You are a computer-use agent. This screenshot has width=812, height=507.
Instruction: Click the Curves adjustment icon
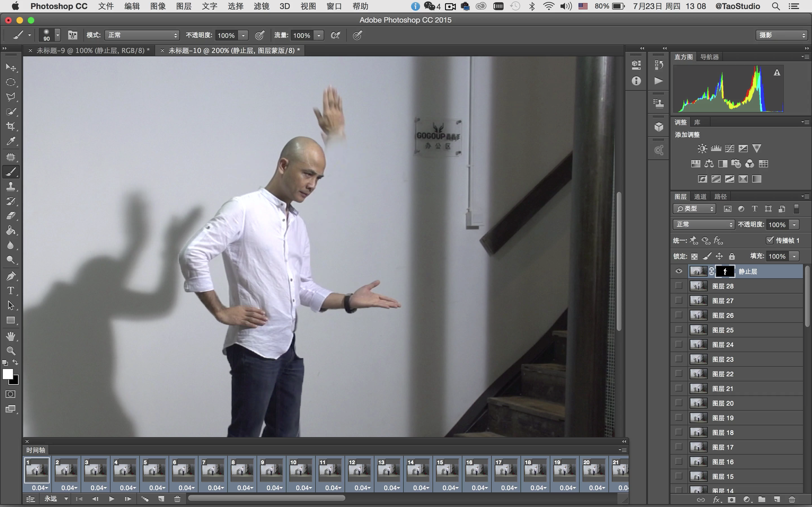(729, 148)
